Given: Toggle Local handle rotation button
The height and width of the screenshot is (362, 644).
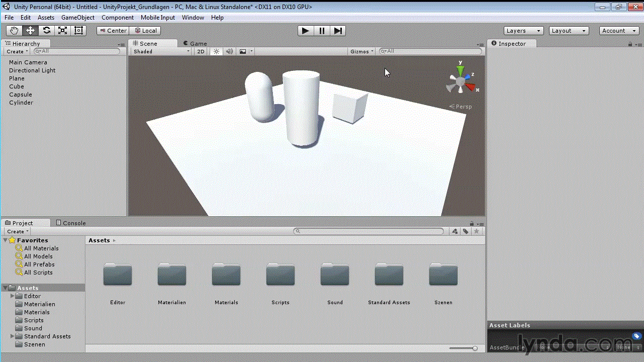Looking at the screenshot, I should point(145,31).
